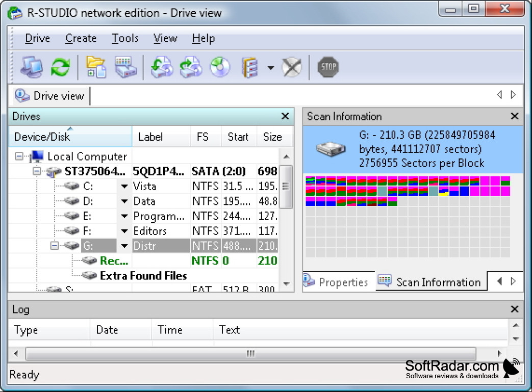Screen dimensions: 532x392
Task: Click the D: drive icon
Action: point(71,201)
